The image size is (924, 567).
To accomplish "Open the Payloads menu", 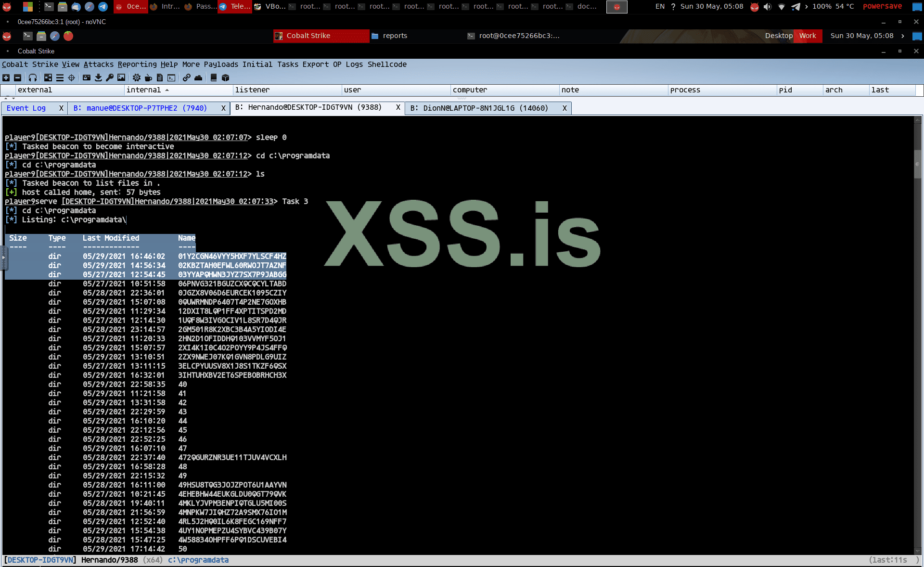I will point(221,64).
